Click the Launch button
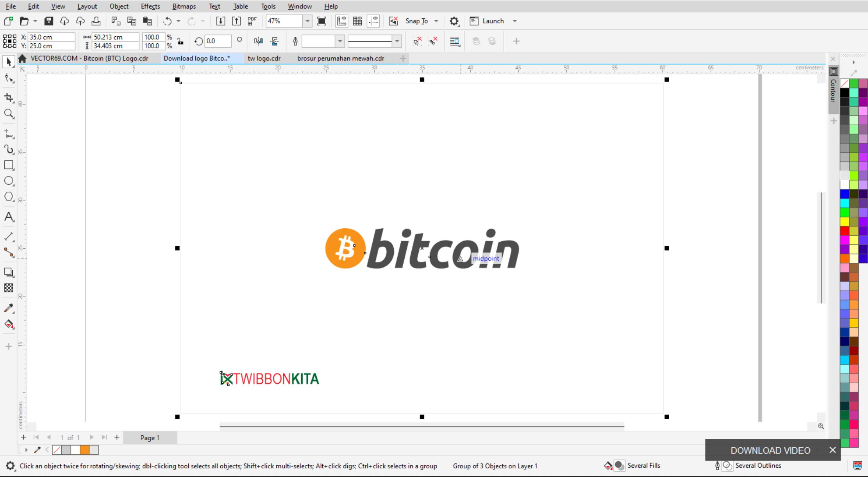This screenshot has height=477, width=868. coord(487,21)
